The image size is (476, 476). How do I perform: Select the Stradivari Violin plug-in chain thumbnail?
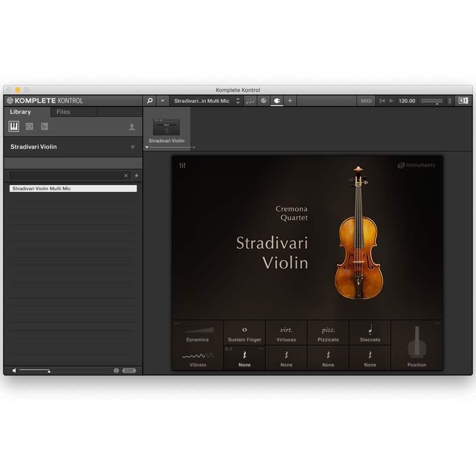(167, 127)
